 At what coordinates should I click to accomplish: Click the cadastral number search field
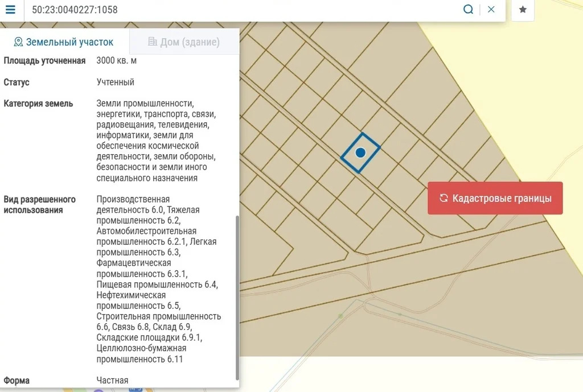[239, 10]
